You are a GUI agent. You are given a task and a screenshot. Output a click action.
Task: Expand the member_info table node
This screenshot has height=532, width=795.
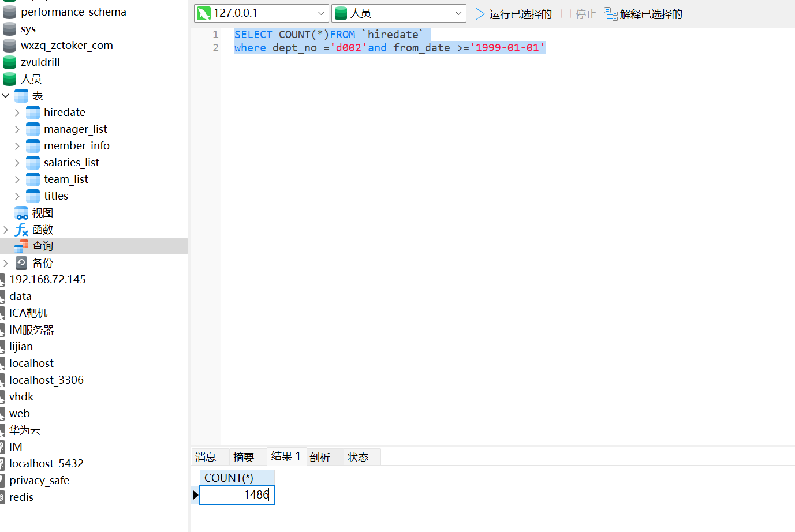click(17, 146)
